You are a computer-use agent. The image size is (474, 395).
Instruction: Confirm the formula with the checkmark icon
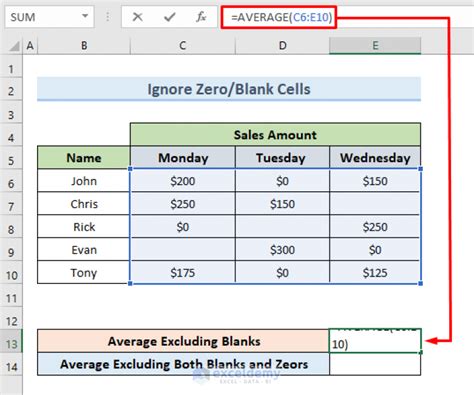point(169,17)
